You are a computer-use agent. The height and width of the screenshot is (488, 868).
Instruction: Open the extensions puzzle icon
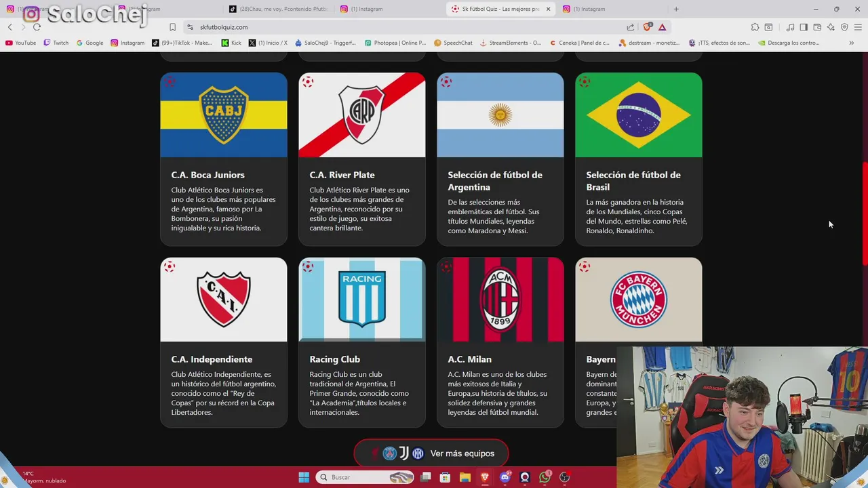point(755,27)
